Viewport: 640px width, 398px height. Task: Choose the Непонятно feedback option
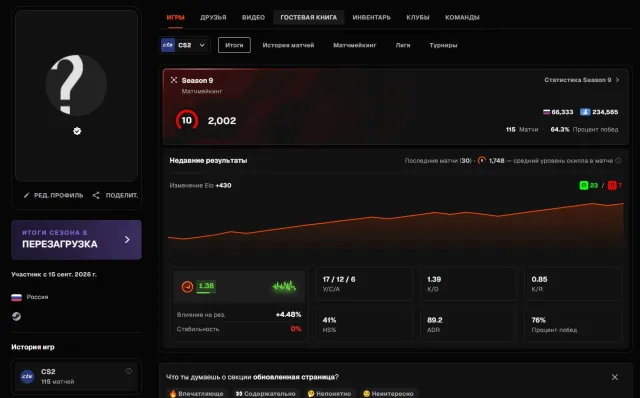pos(329,394)
